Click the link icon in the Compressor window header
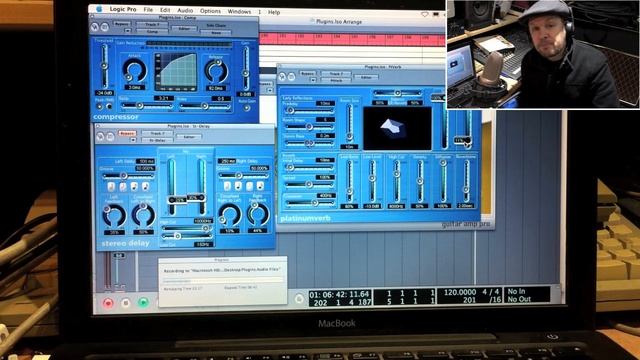This screenshot has width=640, height=360. coord(95,27)
